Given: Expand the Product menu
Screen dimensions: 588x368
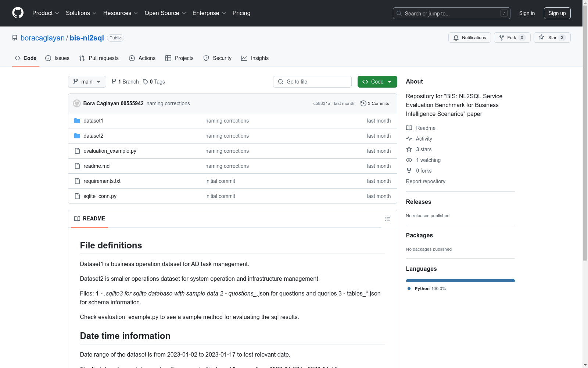Looking at the screenshot, I should 46,13.
